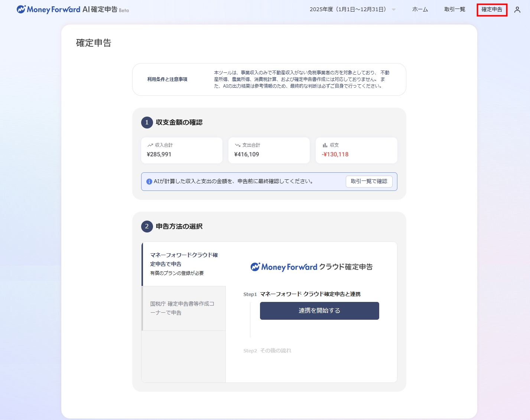
Task: Click the bar chart icon beside 収支
Action: coord(325,145)
